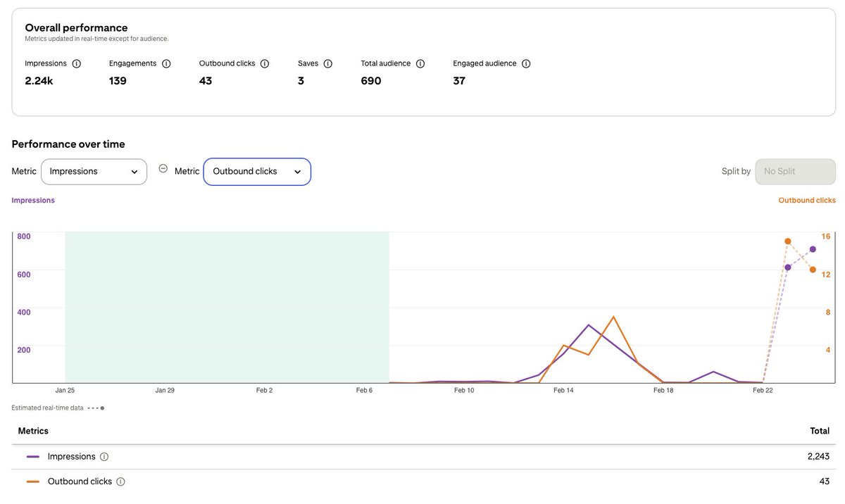Click the purple Impressions legend line swatch
Viewport: 845px width, 504px height.
[33, 457]
